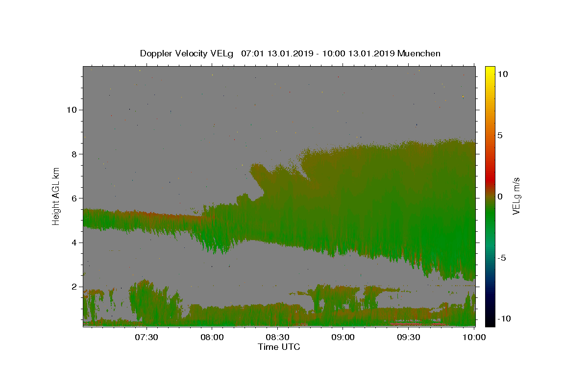588x392 pixels.
Task: Click the height tick label 2
Action: (x=74, y=287)
